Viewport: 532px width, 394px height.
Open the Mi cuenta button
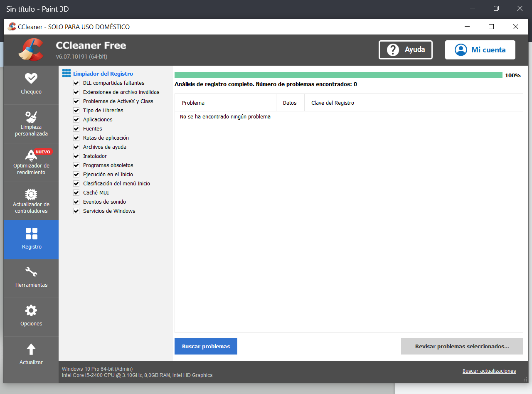pos(480,50)
